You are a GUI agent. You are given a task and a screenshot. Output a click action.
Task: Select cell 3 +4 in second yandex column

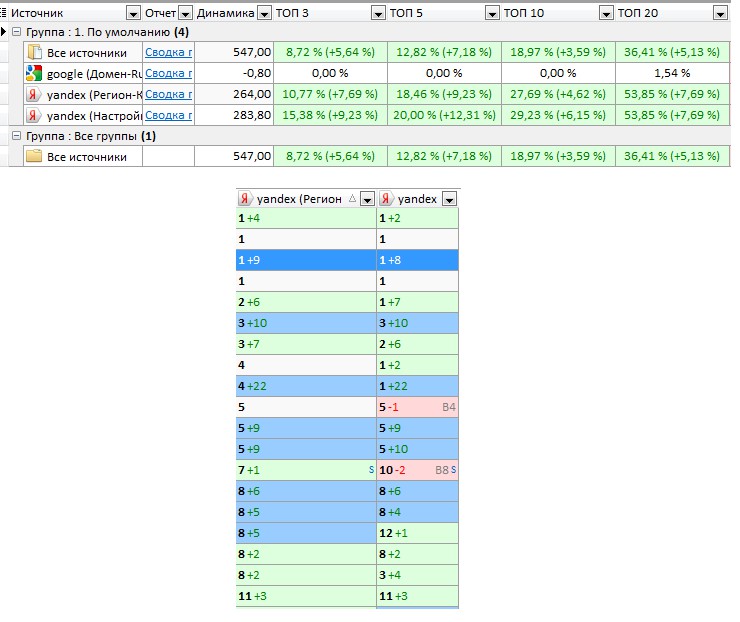pos(418,575)
